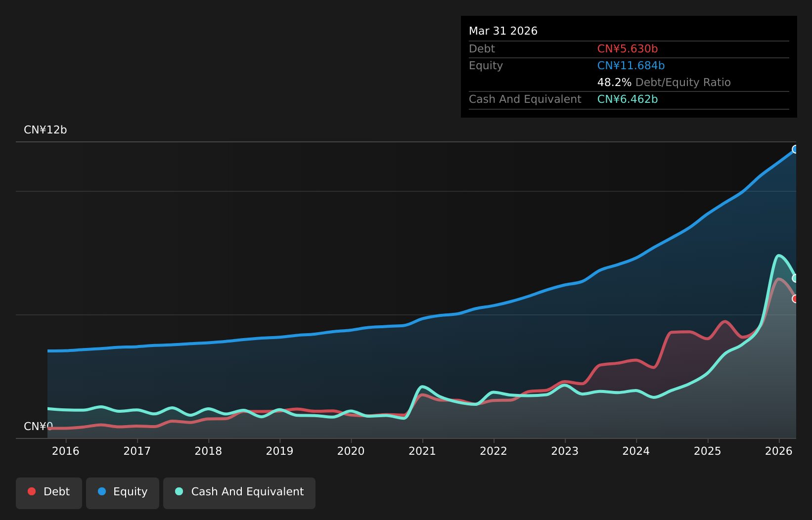Image resolution: width=812 pixels, height=520 pixels.
Task: Click the 2021 x-axis label
Action: [x=422, y=451]
